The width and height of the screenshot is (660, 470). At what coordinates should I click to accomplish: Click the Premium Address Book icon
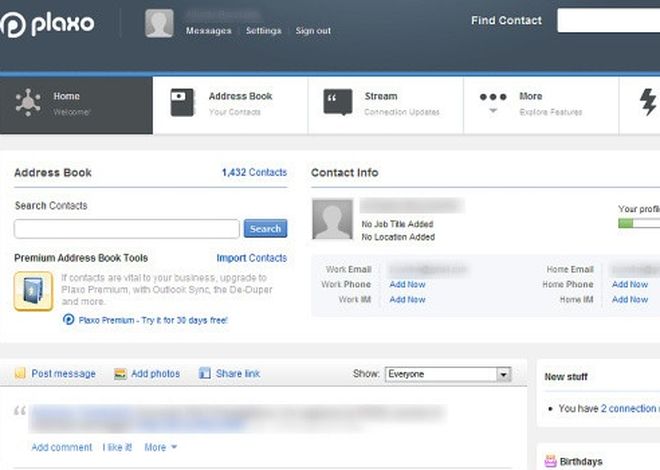point(33,291)
